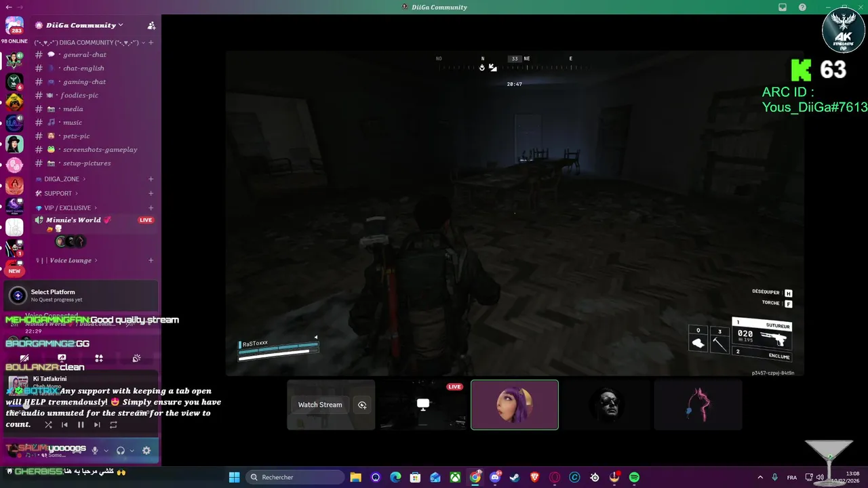This screenshot has height=488, width=868.
Task: Open the Select Platform quest icon
Action: pos(18,296)
